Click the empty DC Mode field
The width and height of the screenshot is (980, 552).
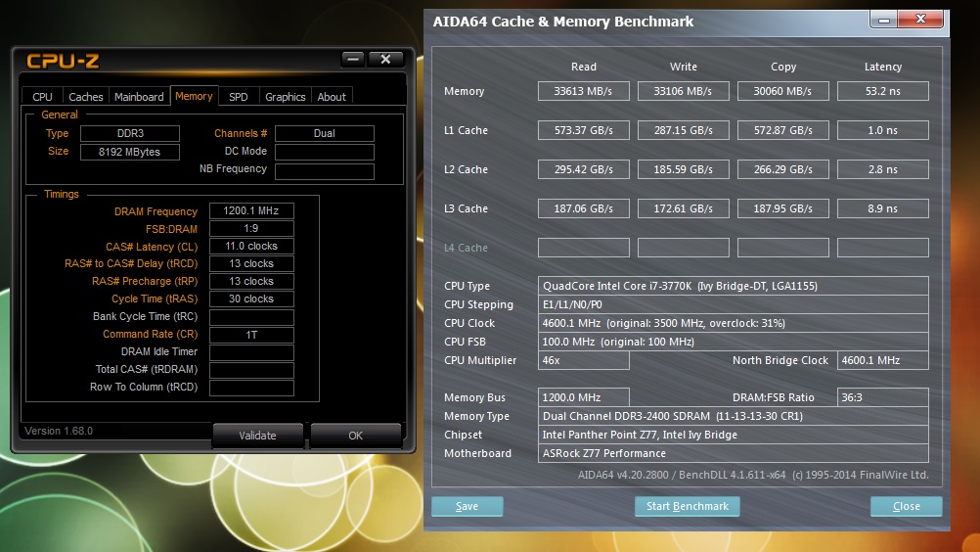(325, 152)
